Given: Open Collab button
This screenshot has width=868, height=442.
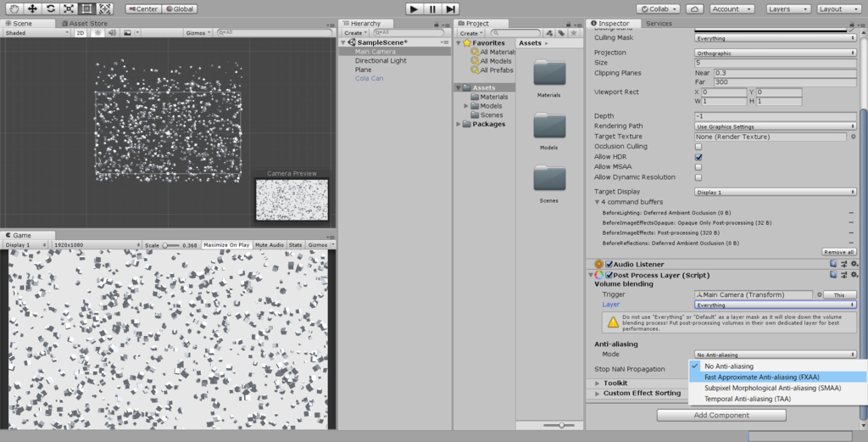Looking at the screenshot, I should [x=658, y=8].
